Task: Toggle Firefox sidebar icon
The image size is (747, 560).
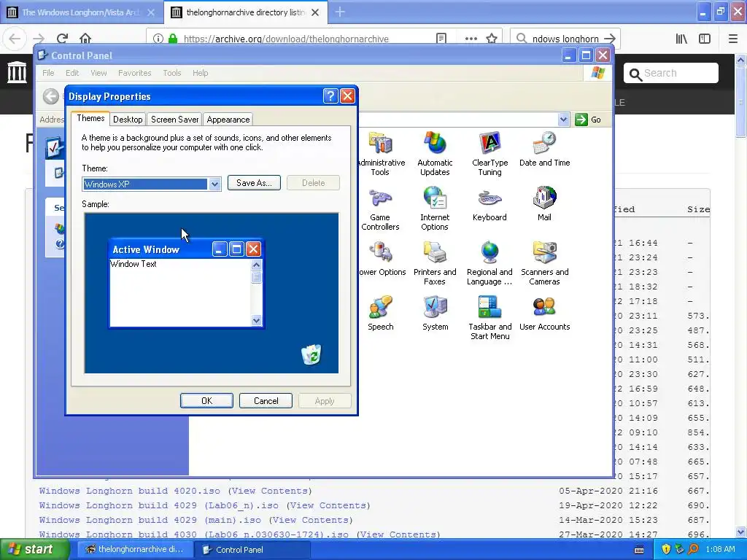Action: 705,39
